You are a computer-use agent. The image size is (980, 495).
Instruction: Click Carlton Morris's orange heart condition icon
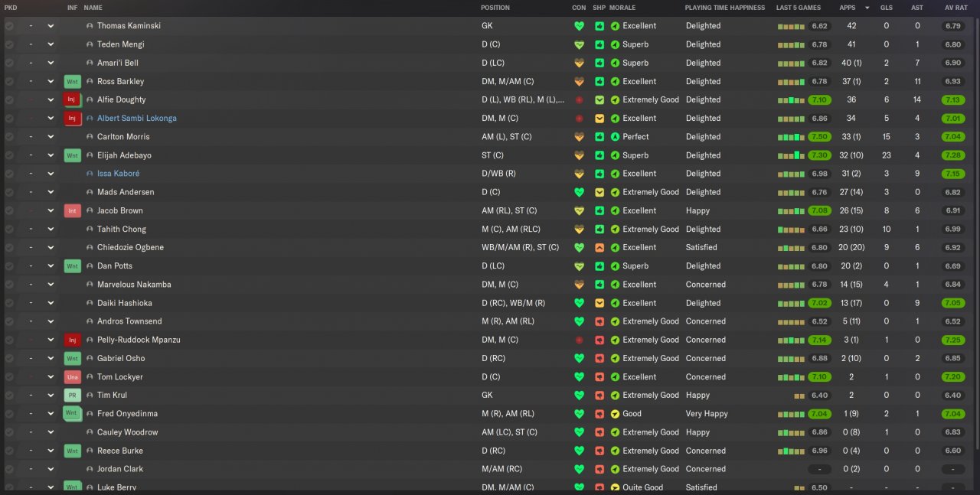tap(579, 137)
